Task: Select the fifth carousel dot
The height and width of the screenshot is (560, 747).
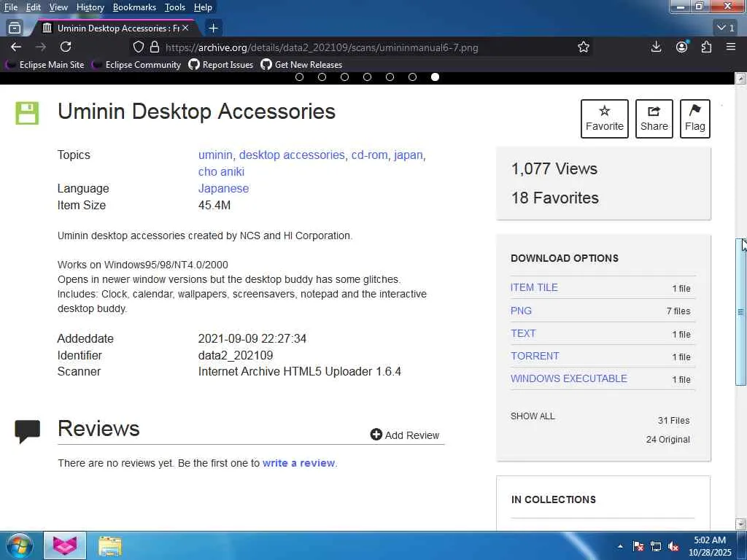Action: [x=390, y=77]
